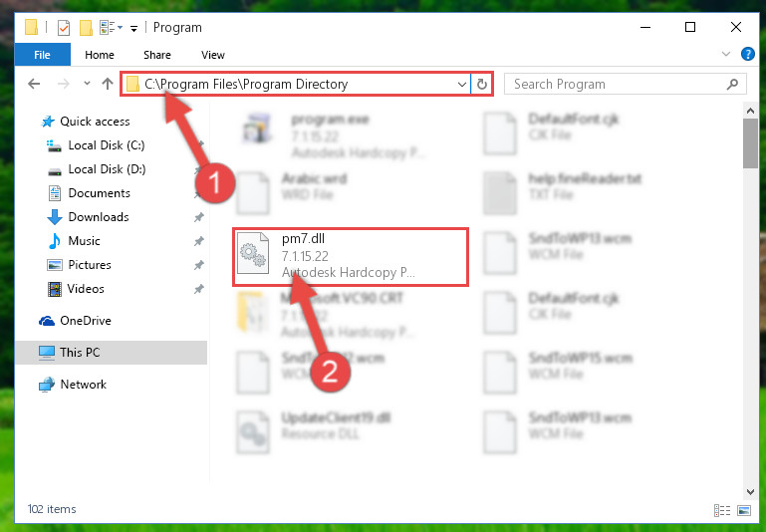Screen dimensions: 766x532
Task: Click the search magnifier icon
Action: [x=732, y=84]
